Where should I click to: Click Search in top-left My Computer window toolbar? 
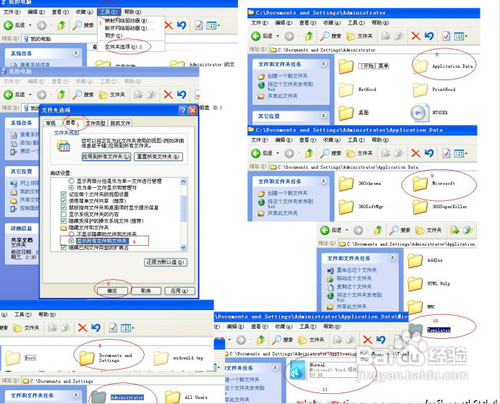(x=83, y=25)
